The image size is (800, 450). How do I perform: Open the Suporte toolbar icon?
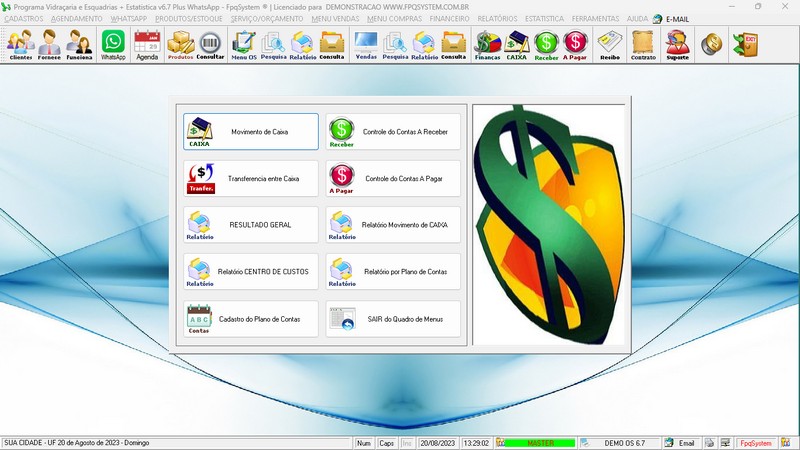677,45
